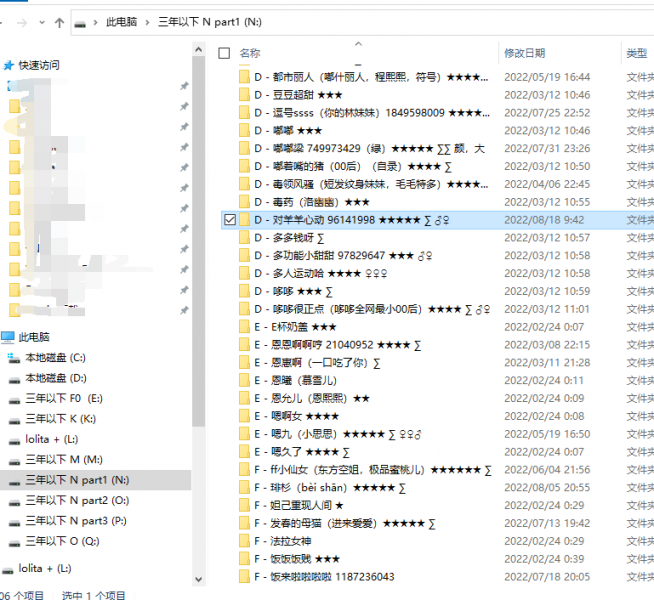
Task: Click the sort chevron above 名称 column
Action: 358,43
